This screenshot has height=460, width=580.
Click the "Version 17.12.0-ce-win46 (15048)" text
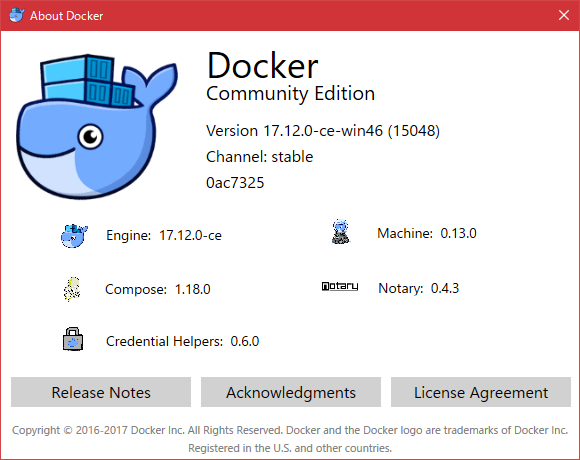[x=323, y=131]
